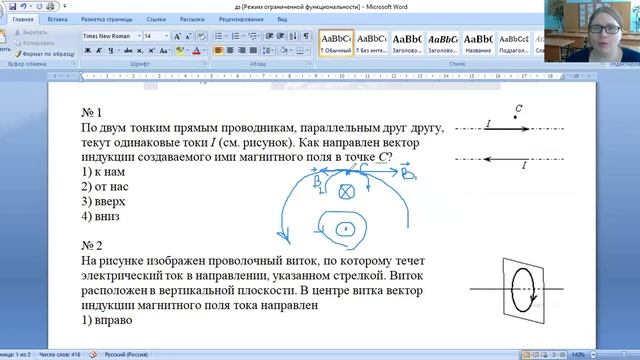Viewport: 640px width, 360px height.
Task: Select the Без интервала style
Action: pos(371,43)
